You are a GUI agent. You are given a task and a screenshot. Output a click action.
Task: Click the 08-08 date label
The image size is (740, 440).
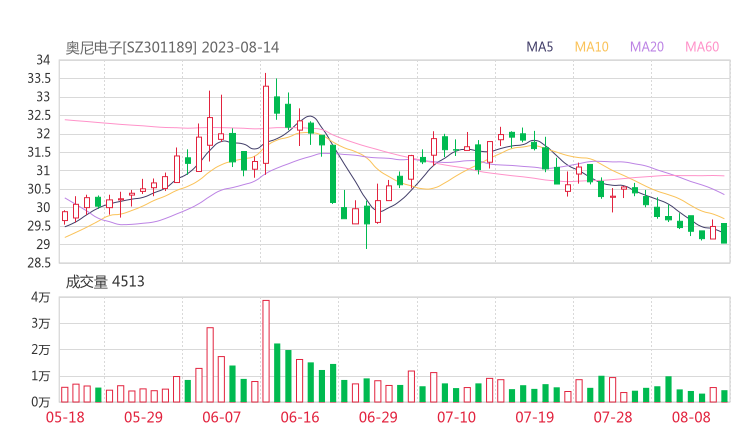click(691, 417)
